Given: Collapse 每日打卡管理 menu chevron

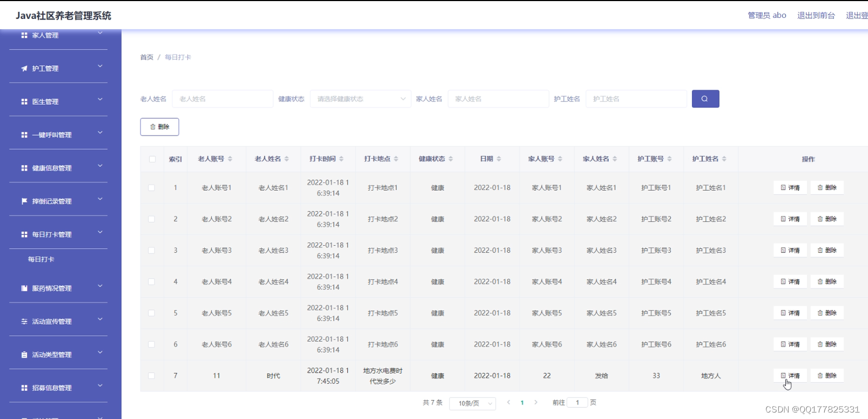Looking at the screenshot, I should point(100,232).
